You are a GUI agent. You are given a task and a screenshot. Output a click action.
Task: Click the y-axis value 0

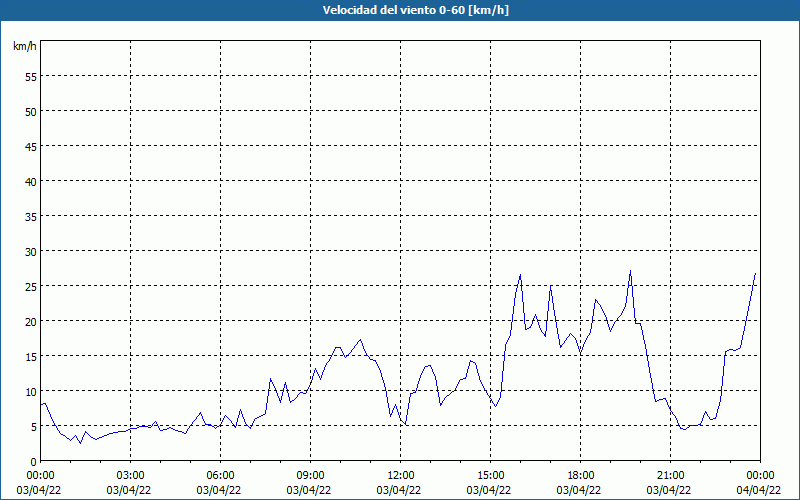34,462
